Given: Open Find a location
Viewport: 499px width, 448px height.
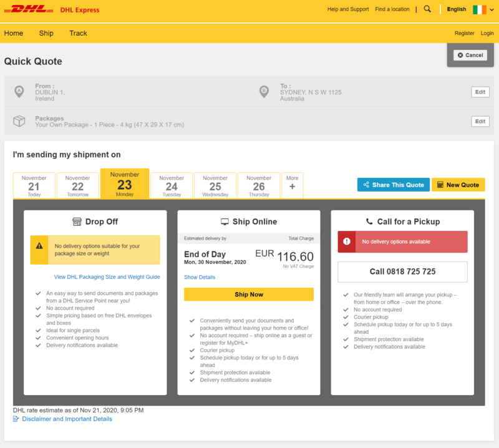Looking at the screenshot, I should click(x=392, y=9).
